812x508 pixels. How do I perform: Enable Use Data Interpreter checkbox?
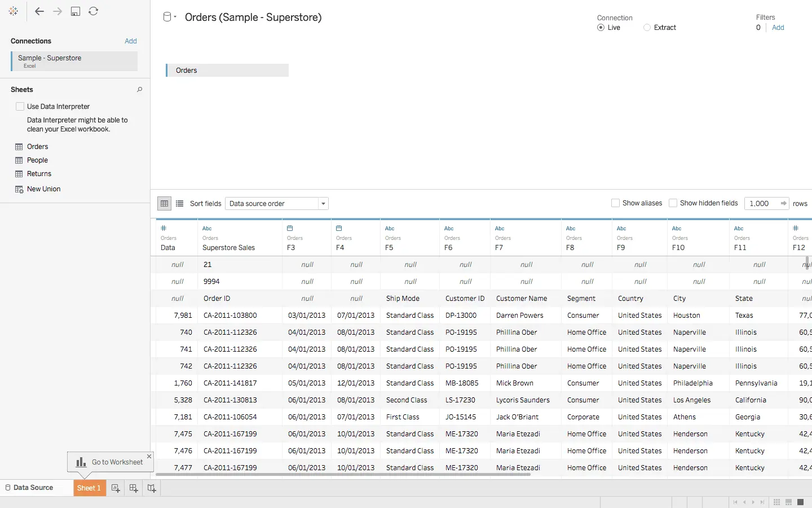click(x=20, y=107)
